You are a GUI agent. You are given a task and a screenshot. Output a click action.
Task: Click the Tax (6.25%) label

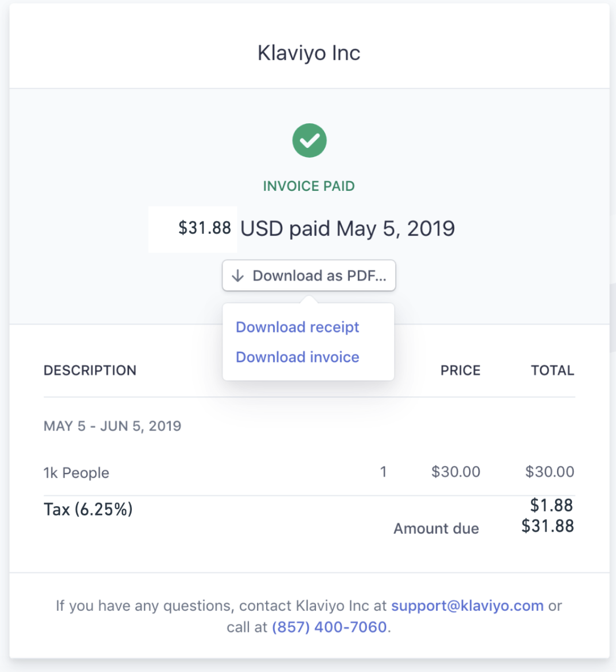click(x=88, y=509)
